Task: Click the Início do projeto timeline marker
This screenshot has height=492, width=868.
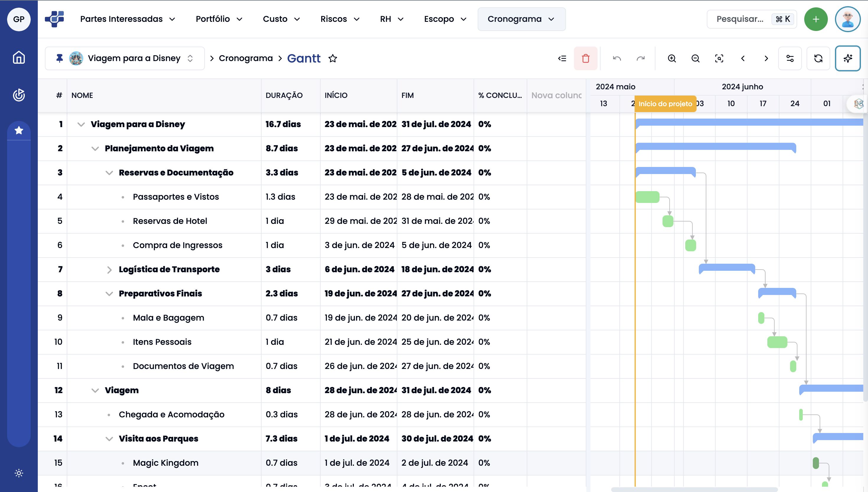Action: click(665, 104)
